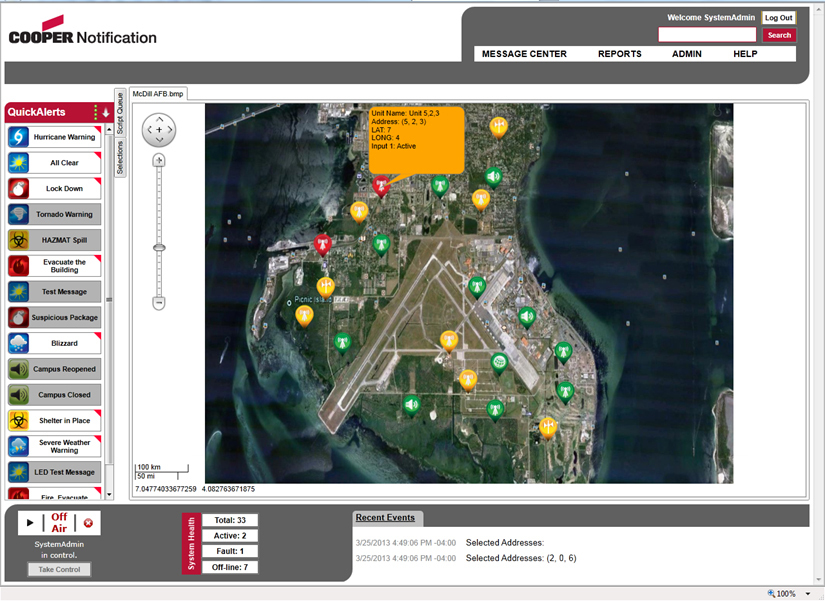Start playback with the play arrow button
Screen dimensions: 825x601
tap(30, 523)
